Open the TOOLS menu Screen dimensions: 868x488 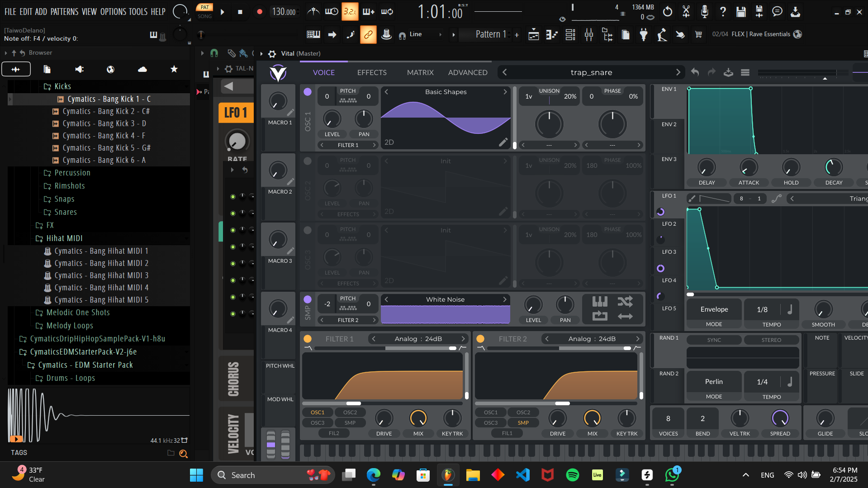coord(138,12)
